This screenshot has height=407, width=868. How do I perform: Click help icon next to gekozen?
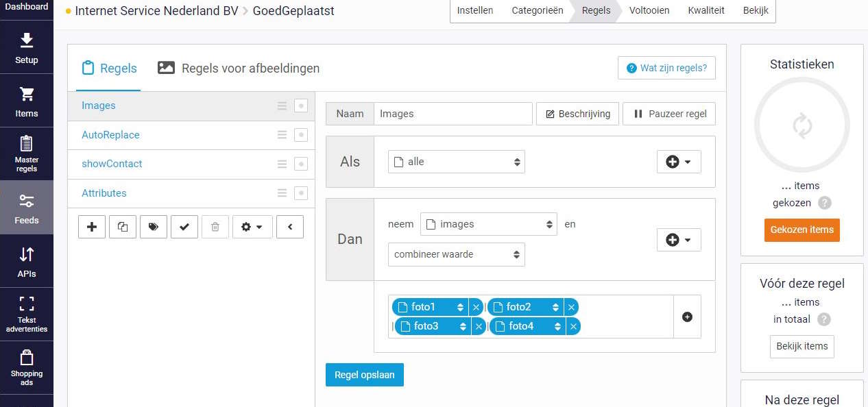click(x=825, y=203)
